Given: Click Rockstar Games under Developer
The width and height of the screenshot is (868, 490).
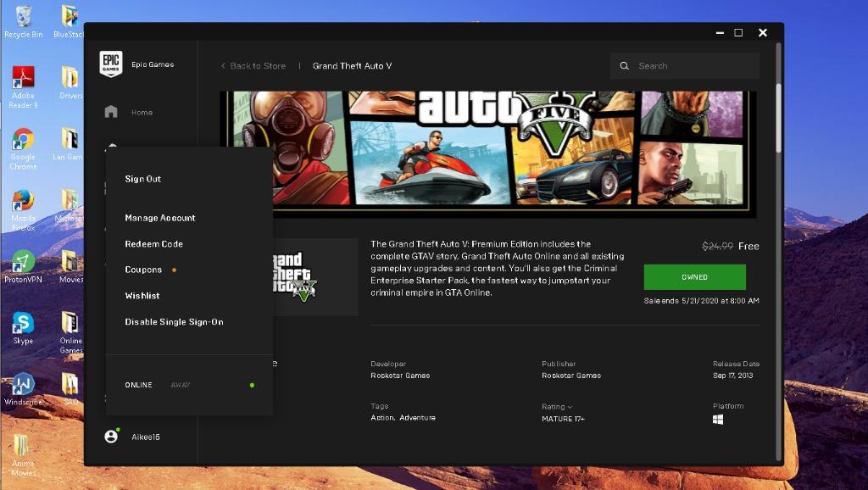Looking at the screenshot, I should [400, 376].
